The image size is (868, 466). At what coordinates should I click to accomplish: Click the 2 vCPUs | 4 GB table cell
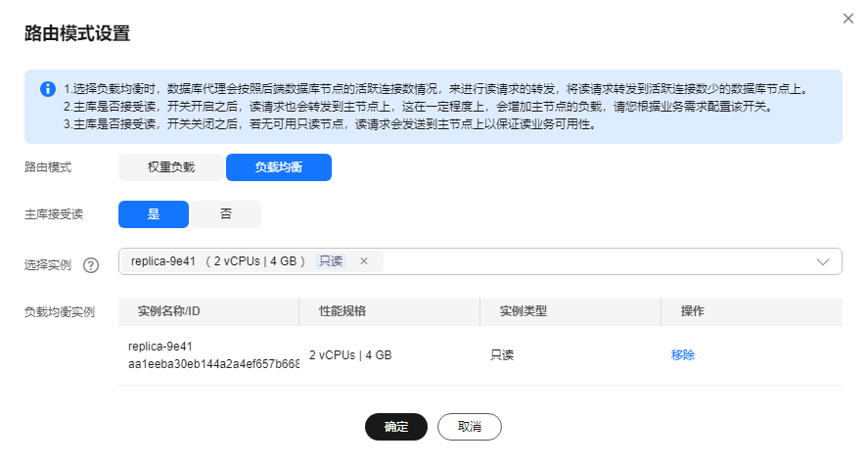(350, 355)
